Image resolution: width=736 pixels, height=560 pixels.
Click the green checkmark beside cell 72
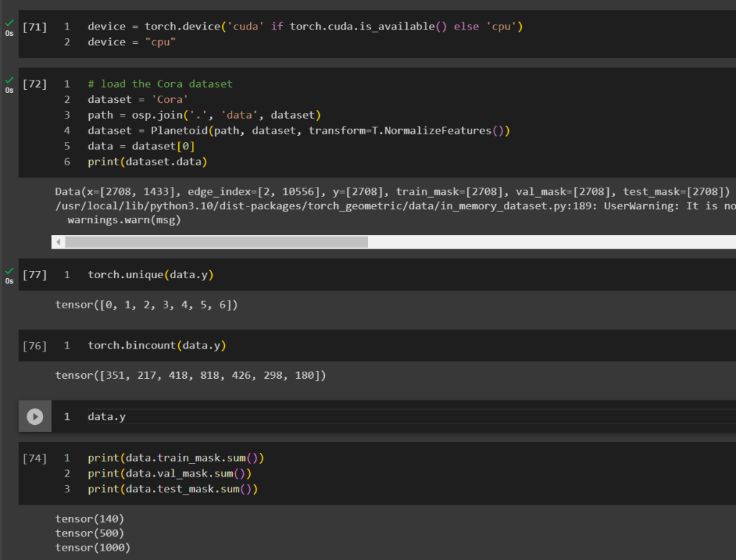click(9, 79)
